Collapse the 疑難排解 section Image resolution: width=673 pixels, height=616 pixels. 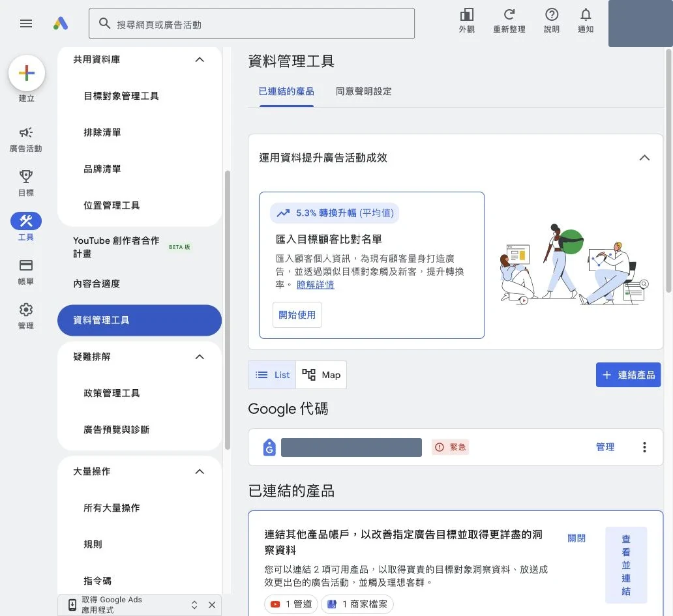pos(200,357)
